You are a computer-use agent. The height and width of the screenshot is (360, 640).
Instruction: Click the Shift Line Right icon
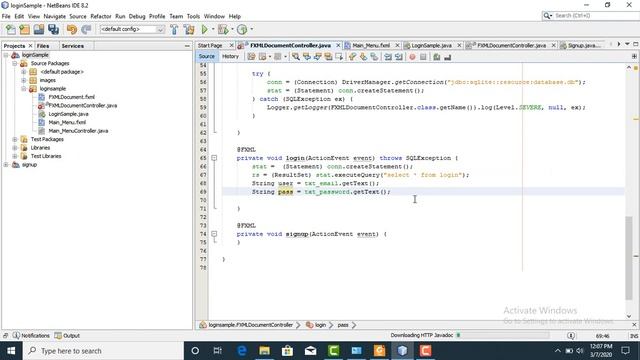399,57
